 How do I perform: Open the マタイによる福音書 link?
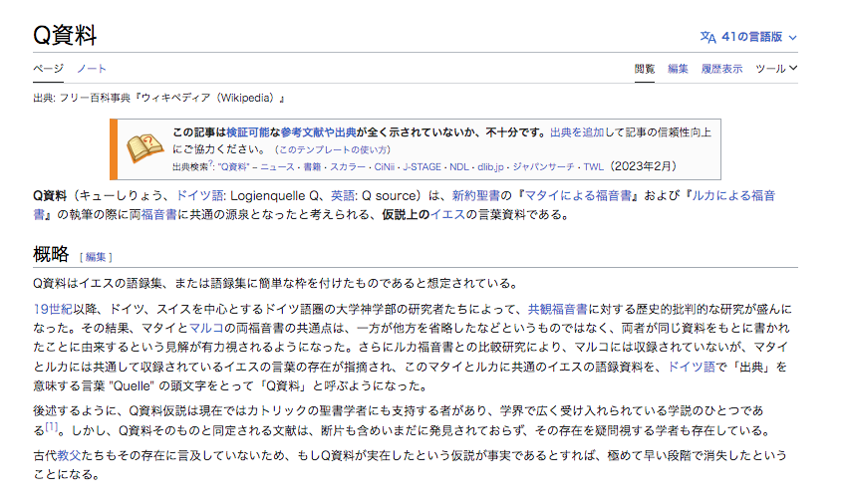point(577,195)
